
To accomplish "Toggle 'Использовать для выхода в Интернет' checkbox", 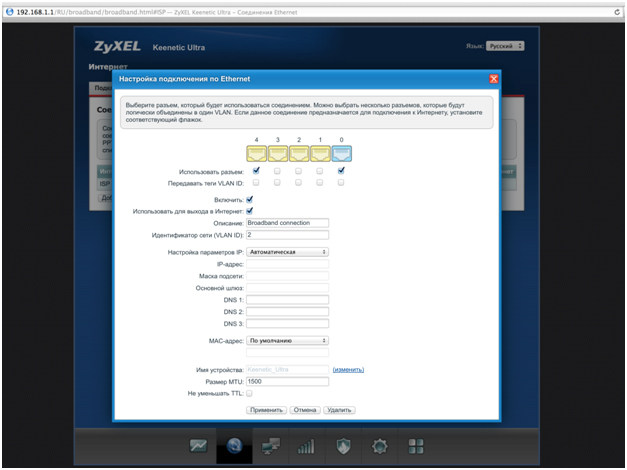I will [249, 211].
